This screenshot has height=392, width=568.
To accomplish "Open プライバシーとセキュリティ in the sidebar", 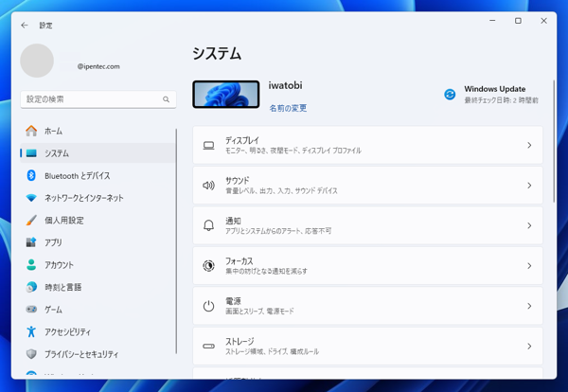I will (98, 354).
